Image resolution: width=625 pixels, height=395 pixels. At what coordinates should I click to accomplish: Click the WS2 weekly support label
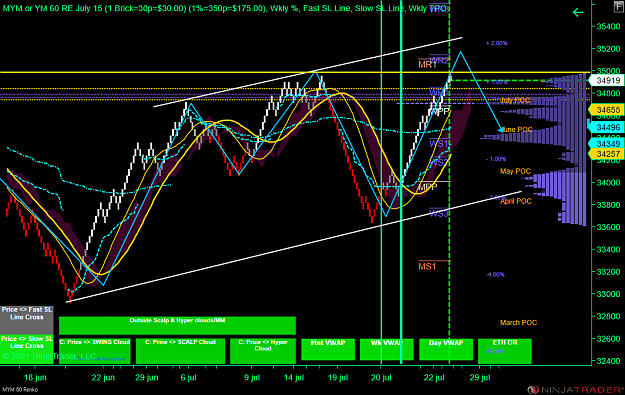(438, 163)
